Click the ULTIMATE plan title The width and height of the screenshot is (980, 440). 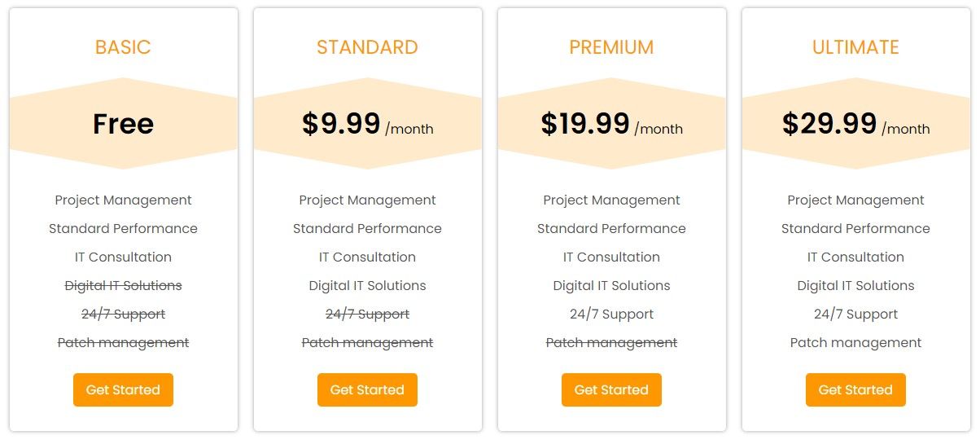[x=855, y=47]
